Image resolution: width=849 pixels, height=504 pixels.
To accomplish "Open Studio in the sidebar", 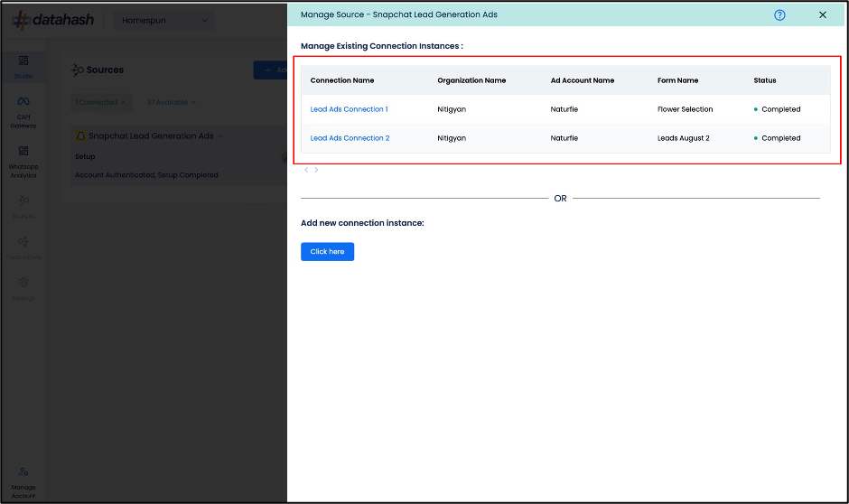I will tap(23, 67).
